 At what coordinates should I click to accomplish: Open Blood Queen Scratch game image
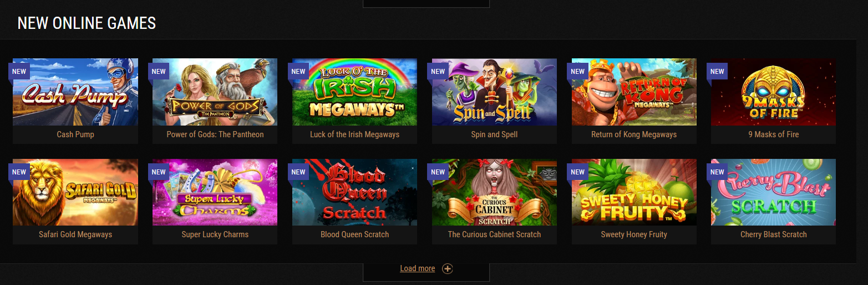(x=355, y=192)
